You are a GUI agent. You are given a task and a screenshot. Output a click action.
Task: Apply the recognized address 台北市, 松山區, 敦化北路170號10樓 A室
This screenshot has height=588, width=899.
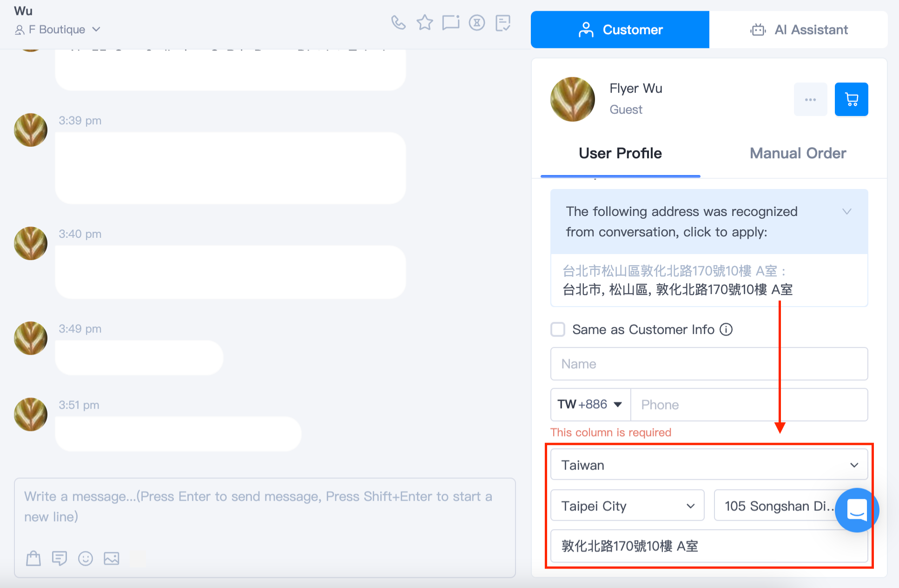(x=677, y=290)
